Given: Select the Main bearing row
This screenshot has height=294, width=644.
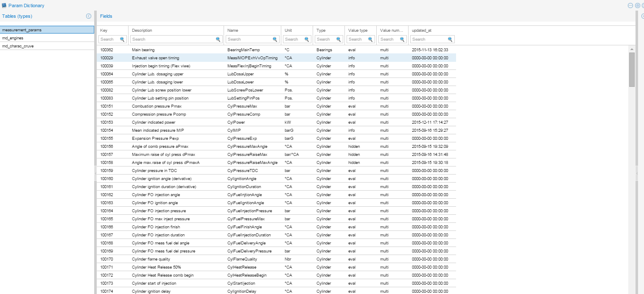Looking at the screenshot, I should click(x=143, y=50).
